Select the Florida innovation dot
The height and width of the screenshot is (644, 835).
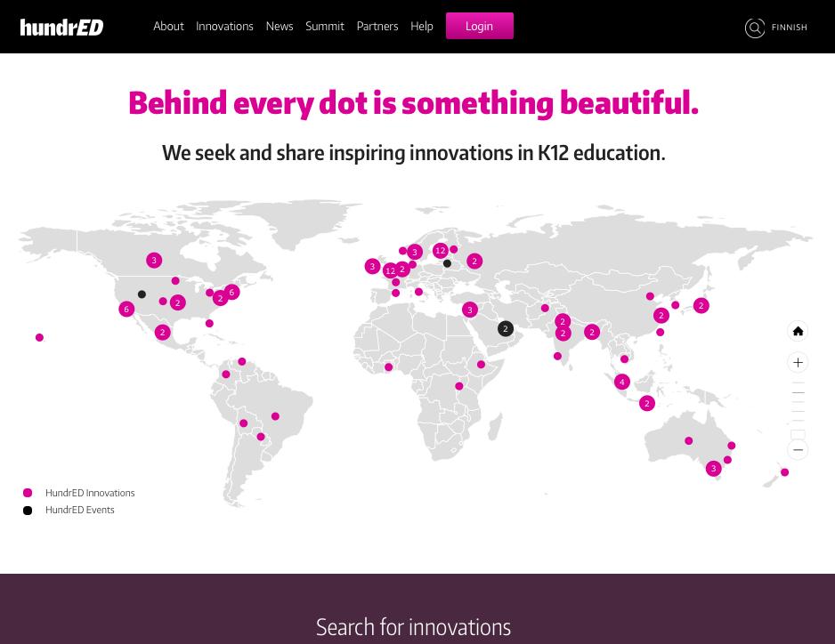tap(209, 323)
